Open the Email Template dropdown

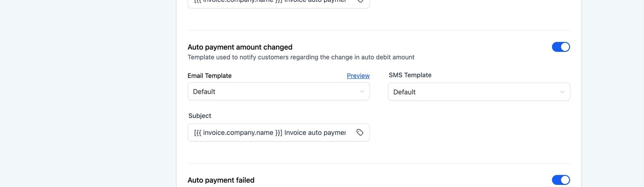[x=279, y=91]
